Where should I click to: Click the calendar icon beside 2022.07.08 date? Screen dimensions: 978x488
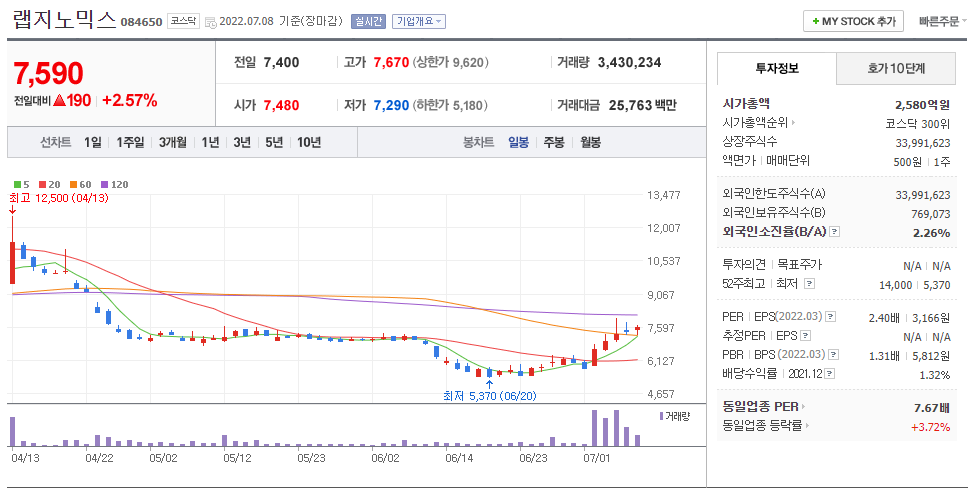pos(211,22)
